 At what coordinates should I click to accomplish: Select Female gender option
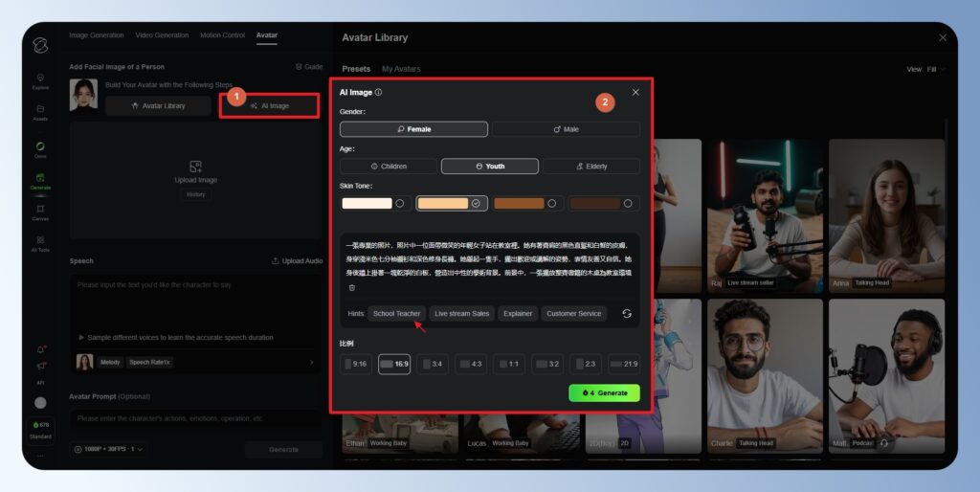click(413, 129)
